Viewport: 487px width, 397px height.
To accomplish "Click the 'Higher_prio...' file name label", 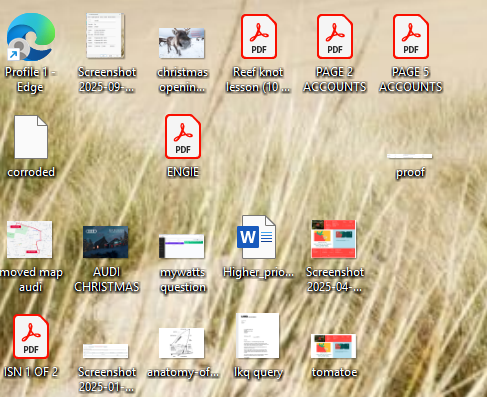I will click(x=258, y=272).
